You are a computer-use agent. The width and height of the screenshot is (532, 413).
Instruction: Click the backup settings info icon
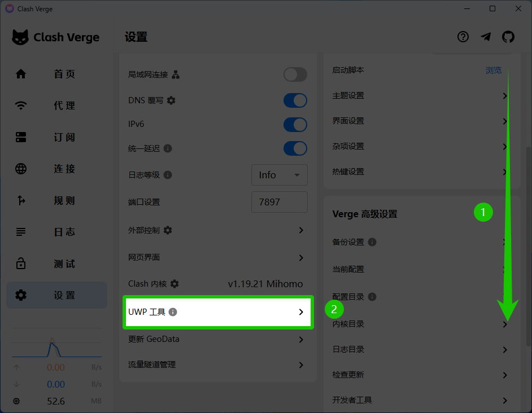tap(372, 242)
